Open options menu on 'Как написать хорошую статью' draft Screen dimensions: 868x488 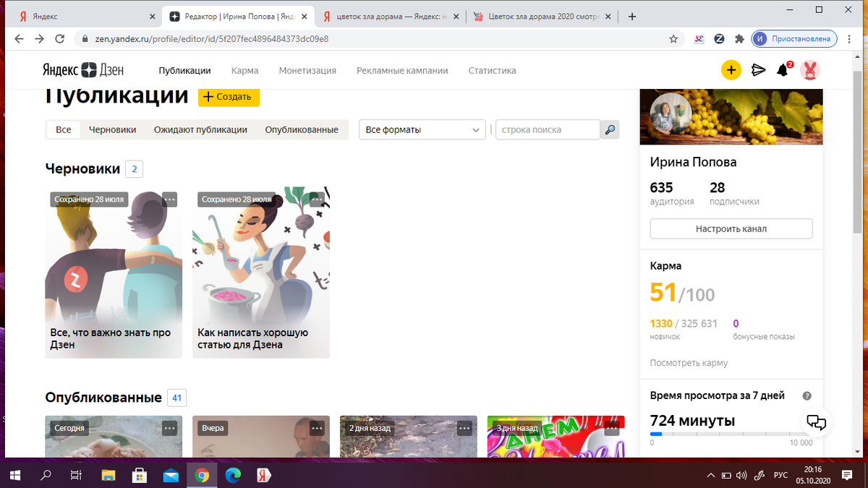[317, 199]
